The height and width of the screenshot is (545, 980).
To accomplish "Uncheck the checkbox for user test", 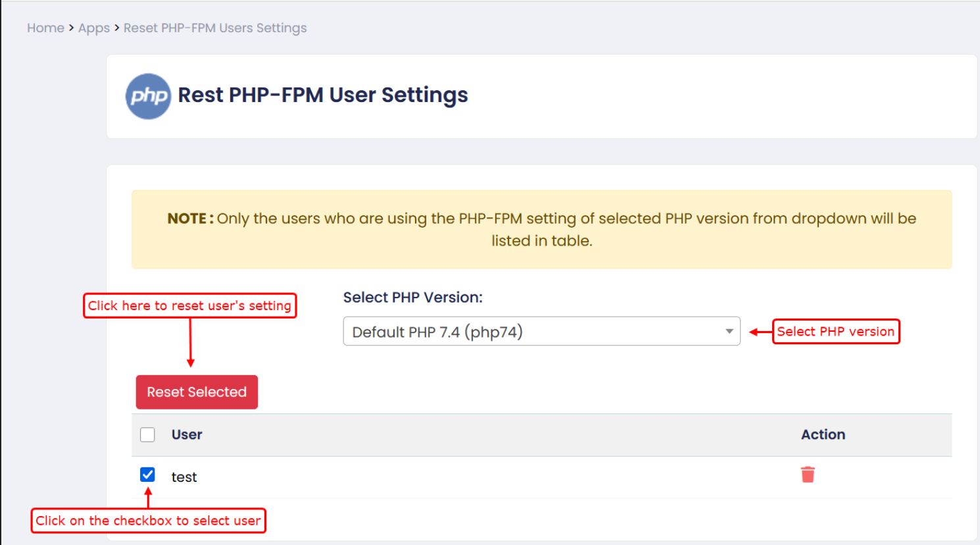I will point(147,475).
